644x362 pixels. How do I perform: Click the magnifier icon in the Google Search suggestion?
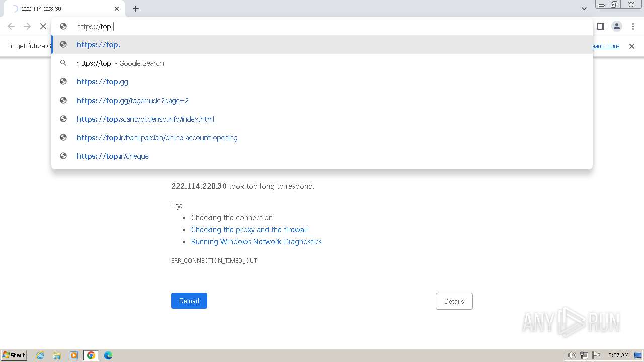(x=63, y=63)
